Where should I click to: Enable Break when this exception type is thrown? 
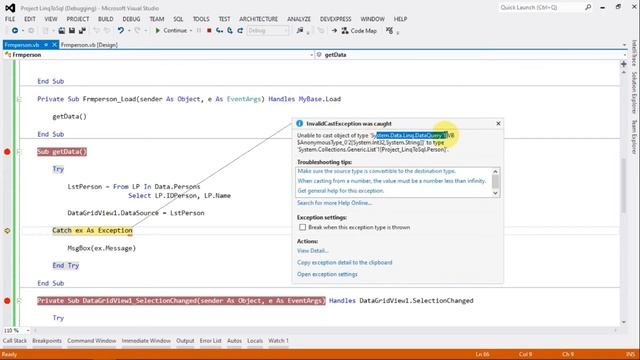coord(302,227)
